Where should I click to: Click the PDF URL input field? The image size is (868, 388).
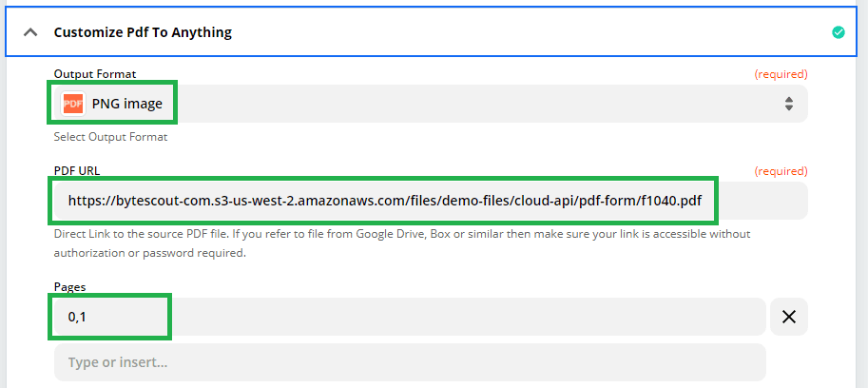point(428,201)
